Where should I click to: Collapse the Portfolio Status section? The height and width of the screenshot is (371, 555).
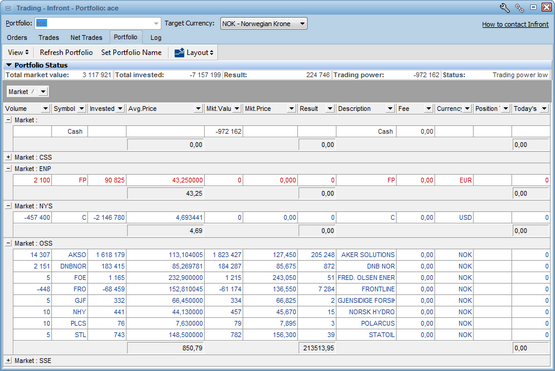(9, 65)
